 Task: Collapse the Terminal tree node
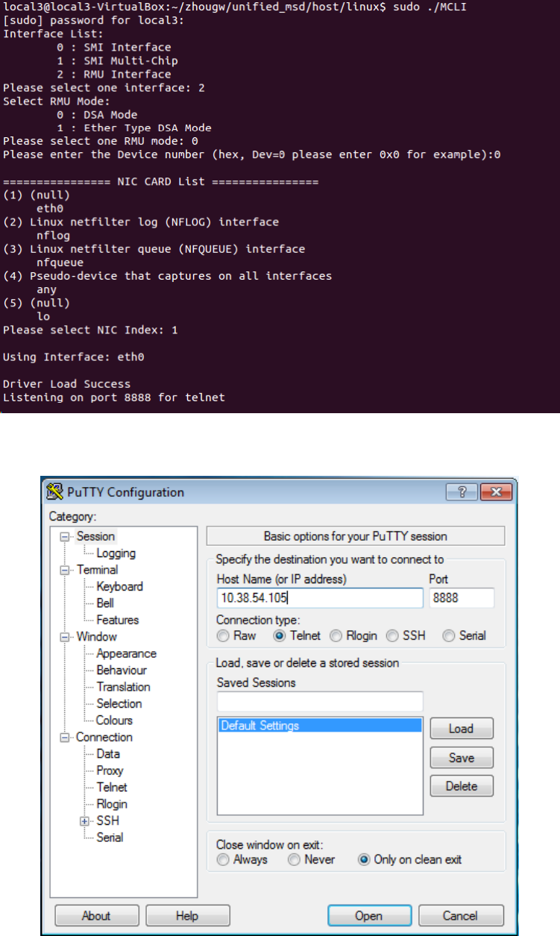coord(65,570)
